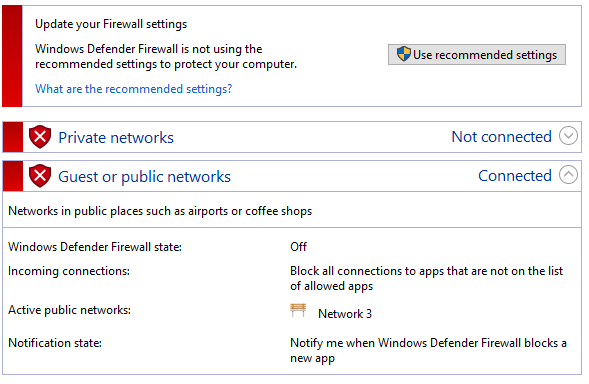
Task: Collapse the Guest or public networks chevron
Action: click(568, 175)
